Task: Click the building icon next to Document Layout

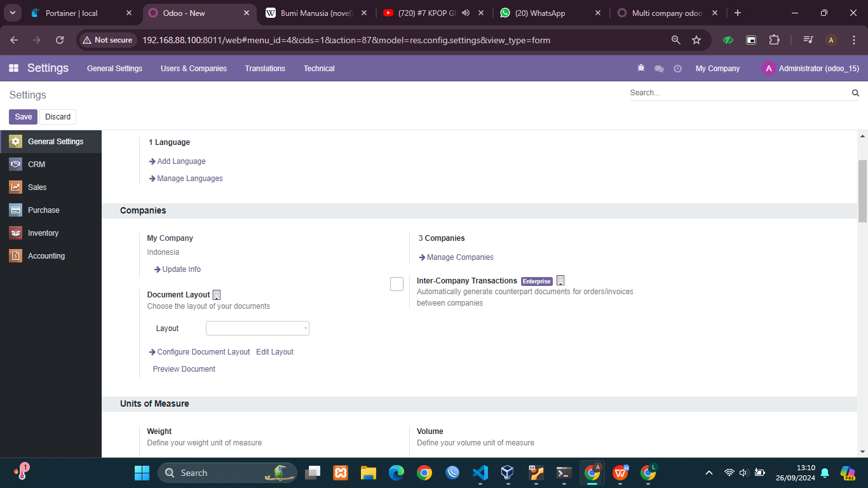Action: 217,295
